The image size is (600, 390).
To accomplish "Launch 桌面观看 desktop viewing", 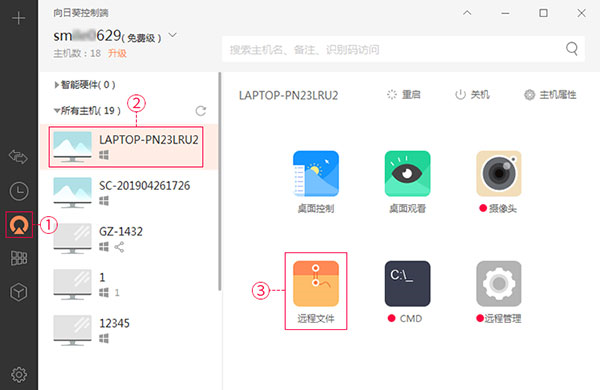I will 408,182.
